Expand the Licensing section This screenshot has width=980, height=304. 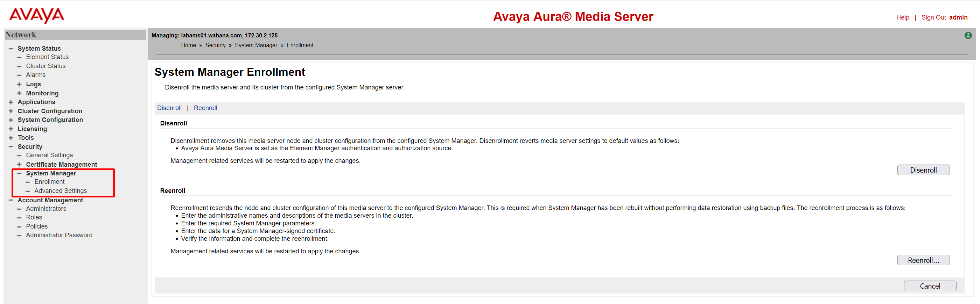(10, 129)
